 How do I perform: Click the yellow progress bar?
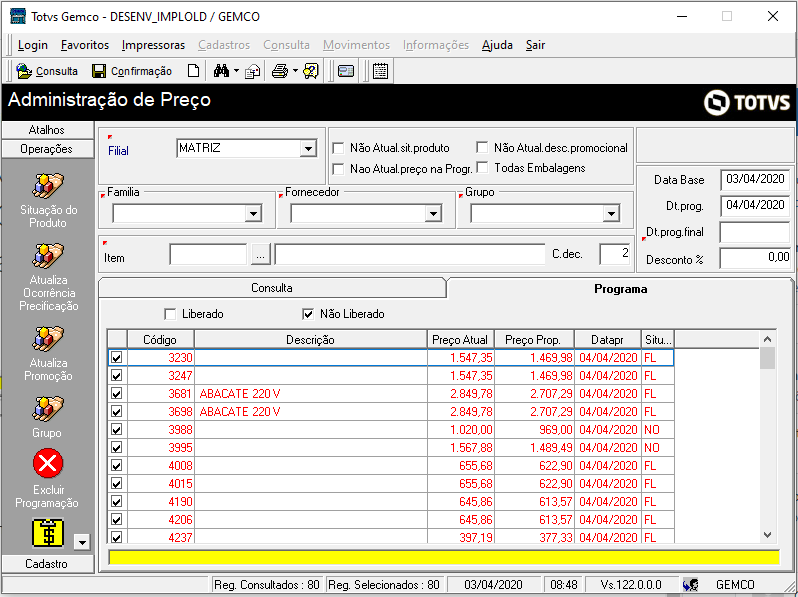click(x=444, y=557)
